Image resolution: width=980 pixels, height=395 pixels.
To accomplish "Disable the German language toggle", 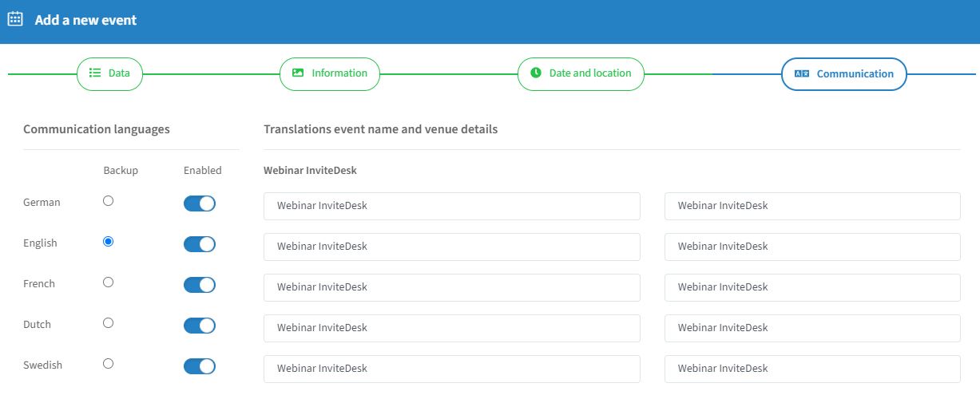I will (x=200, y=203).
